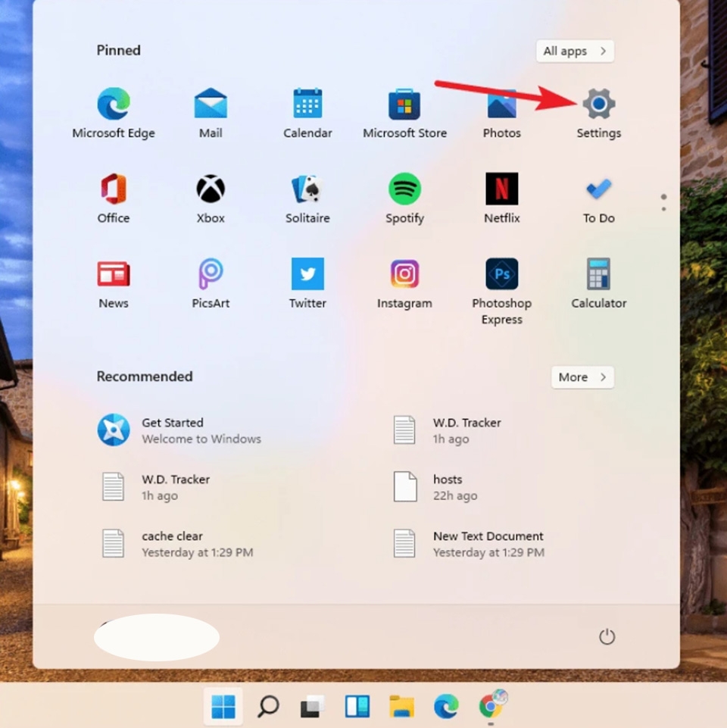Show More recommended items
Viewport: 727px width, 728px height.
582,377
